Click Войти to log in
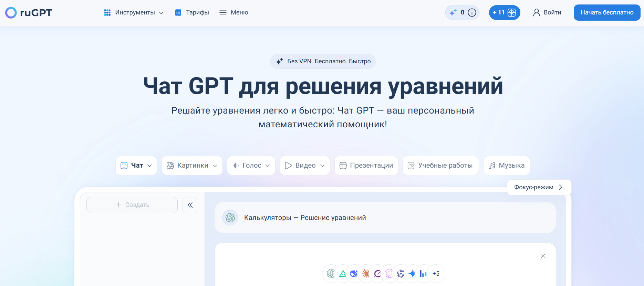This screenshot has height=286, width=644. [547, 13]
